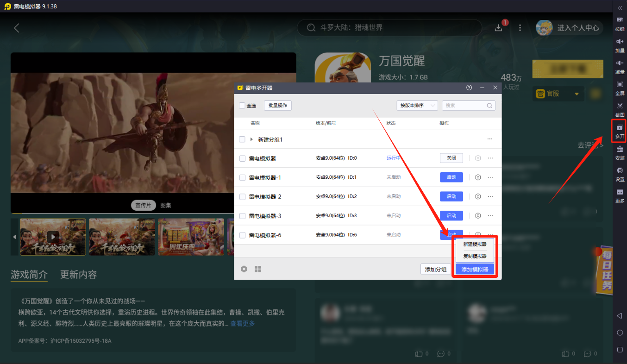
Task: Click the 运行中 status text
Action: (394, 158)
